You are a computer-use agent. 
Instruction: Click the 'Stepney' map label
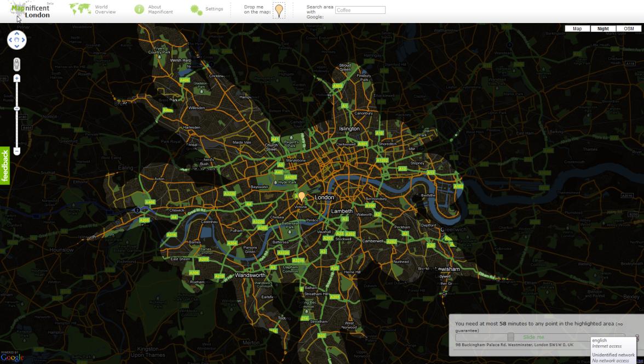point(417,163)
